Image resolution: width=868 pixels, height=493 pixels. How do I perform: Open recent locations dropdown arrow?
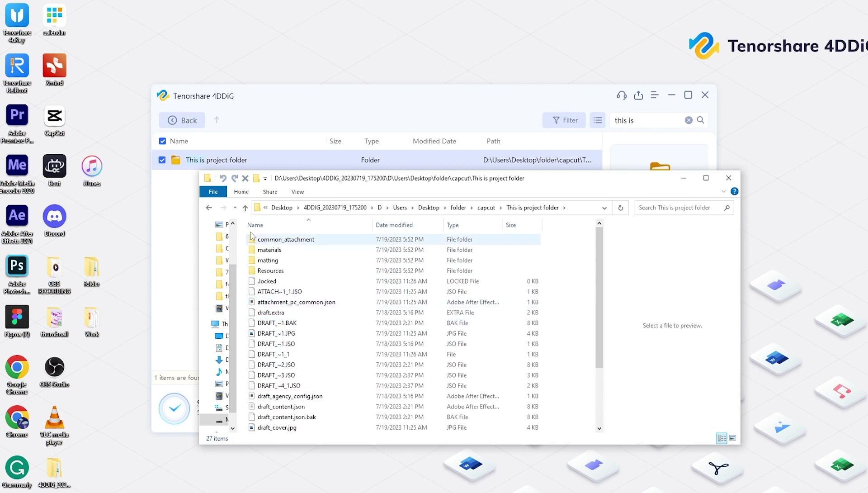[235, 208]
